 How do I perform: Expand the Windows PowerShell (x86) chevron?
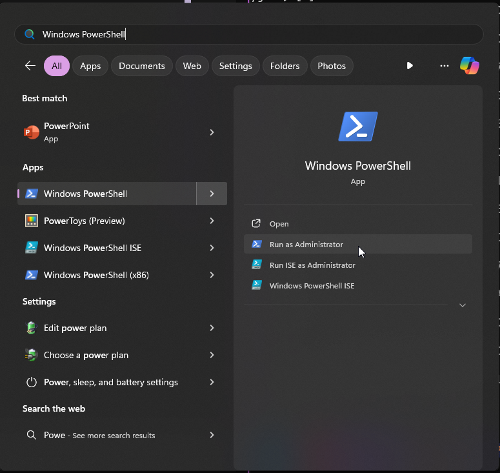coord(212,275)
